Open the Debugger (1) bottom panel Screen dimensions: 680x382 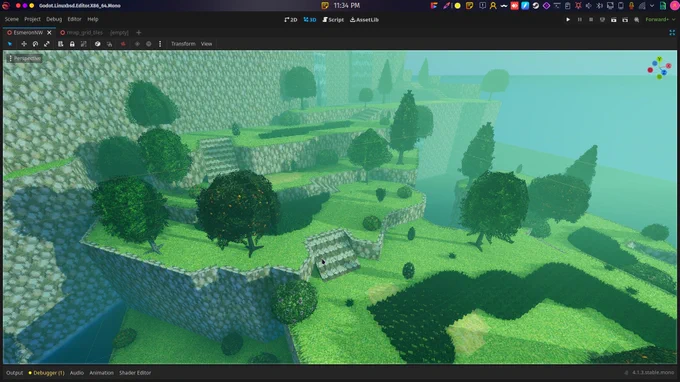click(x=46, y=372)
